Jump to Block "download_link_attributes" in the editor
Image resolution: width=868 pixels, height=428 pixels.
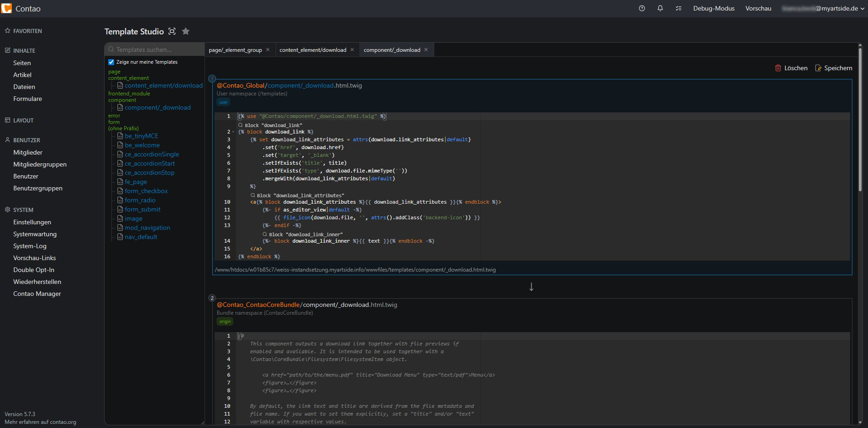point(297,195)
